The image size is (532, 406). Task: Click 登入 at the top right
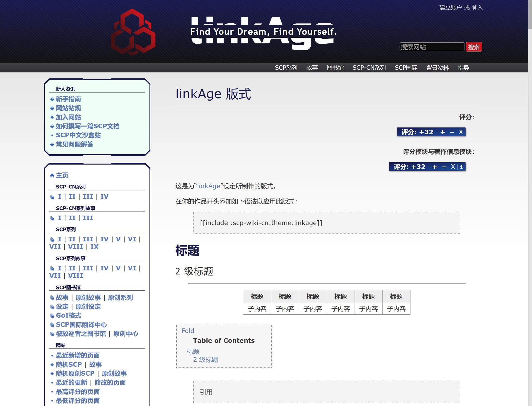[x=477, y=8]
